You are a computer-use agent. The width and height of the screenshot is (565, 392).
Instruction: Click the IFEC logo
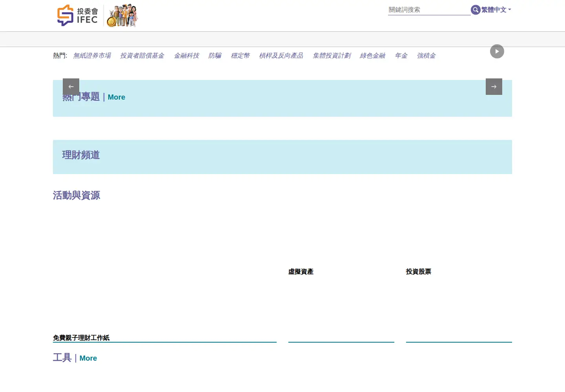[x=77, y=16]
